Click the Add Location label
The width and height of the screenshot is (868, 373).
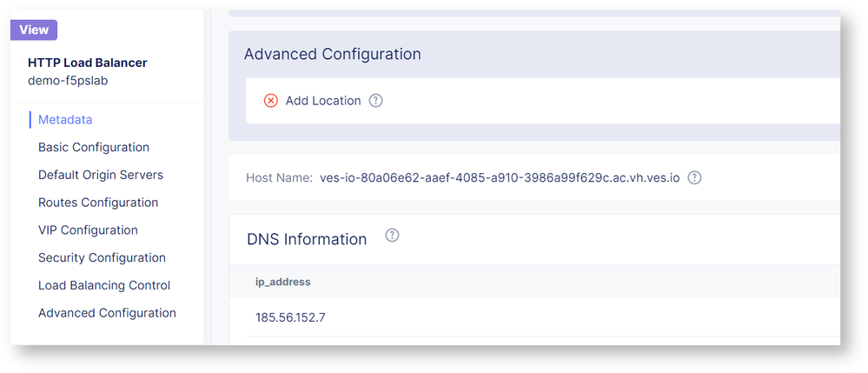(323, 101)
